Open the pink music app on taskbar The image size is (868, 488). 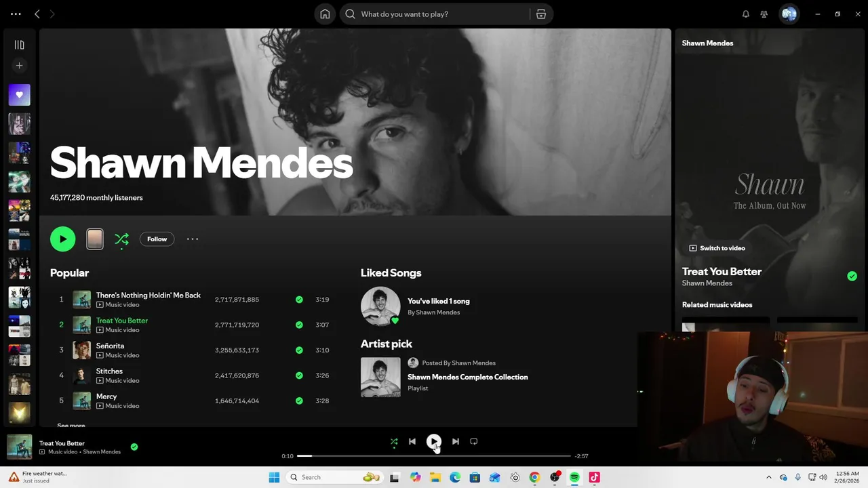(x=594, y=477)
